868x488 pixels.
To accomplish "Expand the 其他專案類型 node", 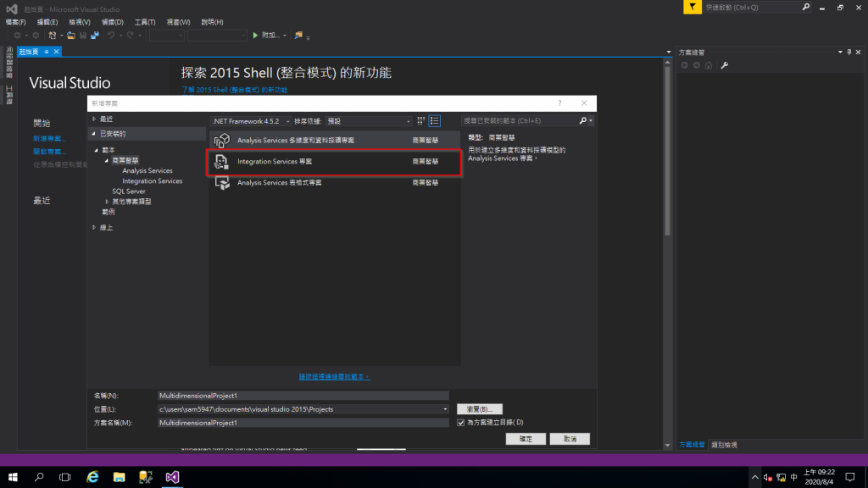I will 107,202.
